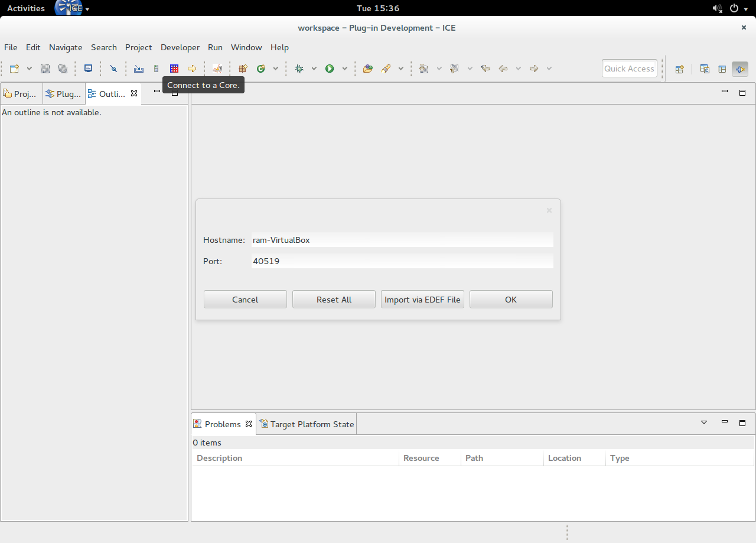Click the Search flashlight toolbar icon
Screen dimensions: 756x543
tap(386, 69)
